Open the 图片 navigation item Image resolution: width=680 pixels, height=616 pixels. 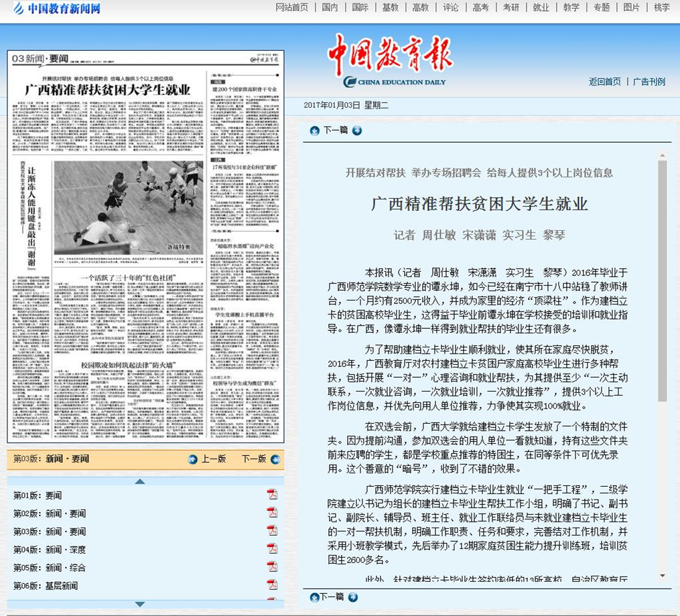pyautogui.click(x=631, y=7)
